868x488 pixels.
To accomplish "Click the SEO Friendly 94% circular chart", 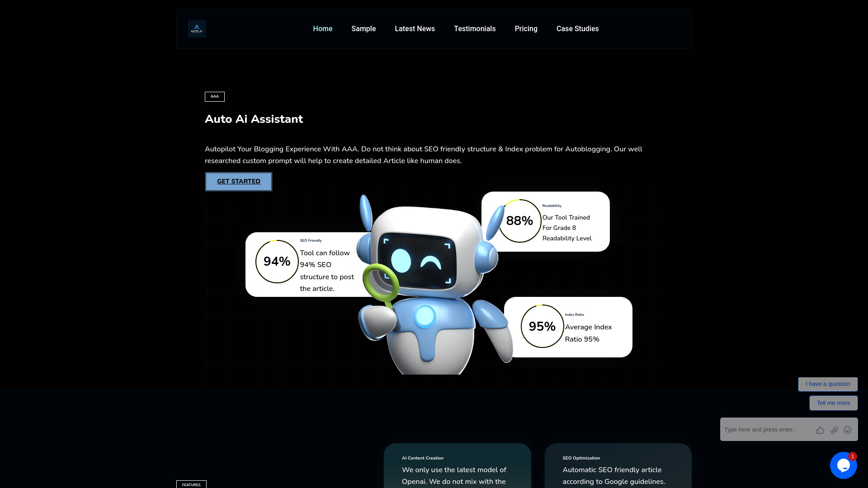I will [277, 261].
